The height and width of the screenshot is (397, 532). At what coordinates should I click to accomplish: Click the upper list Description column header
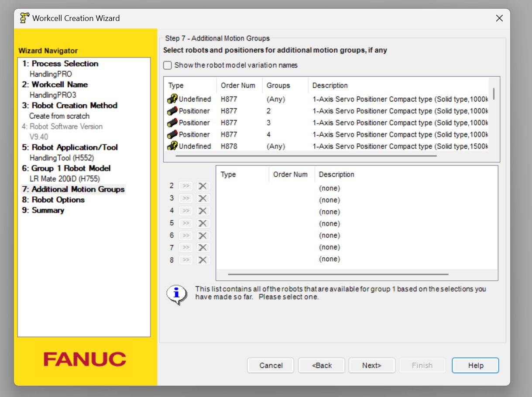coord(398,86)
